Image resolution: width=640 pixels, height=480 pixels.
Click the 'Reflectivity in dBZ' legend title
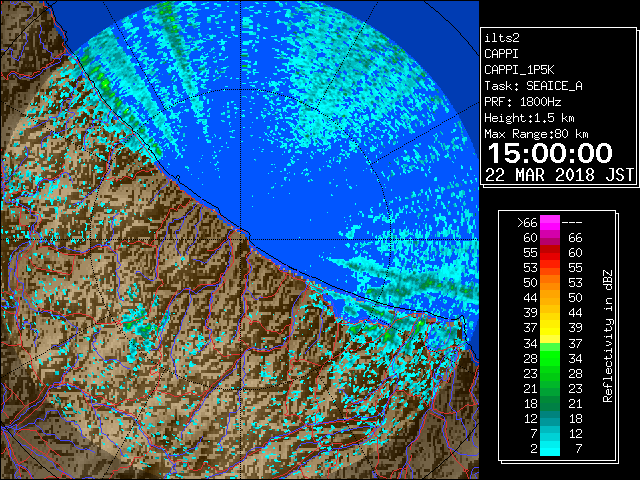[x=608, y=336]
